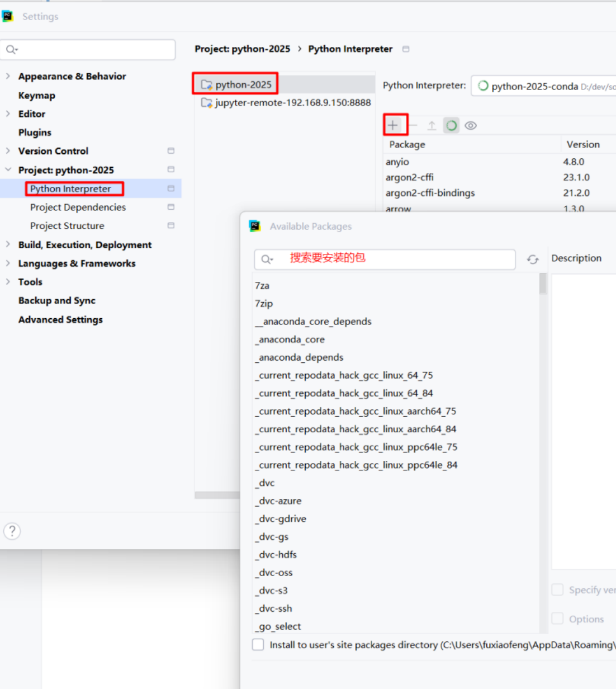Viewport: 616px width, 689px height.
Task: Click the Version column header
Action: (x=583, y=144)
